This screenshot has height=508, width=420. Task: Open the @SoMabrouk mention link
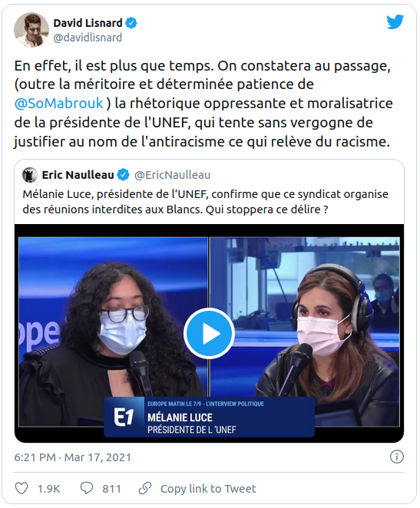[58, 104]
